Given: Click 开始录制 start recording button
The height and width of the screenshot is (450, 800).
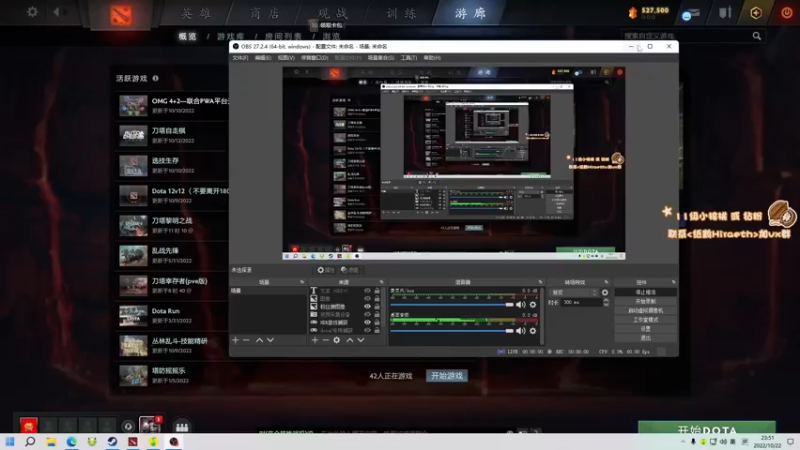Looking at the screenshot, I should tap(645, 302).
